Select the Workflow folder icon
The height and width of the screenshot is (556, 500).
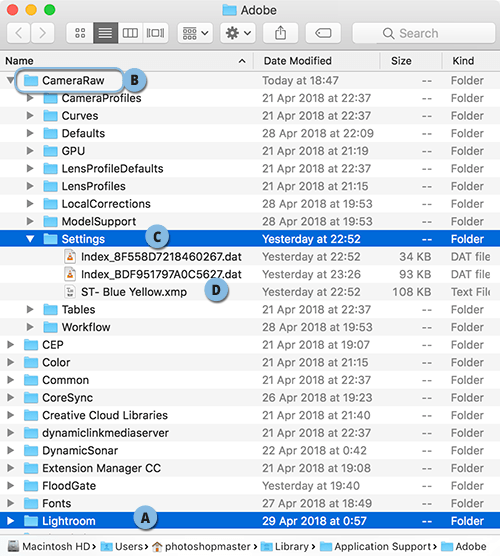click(50, 327)
